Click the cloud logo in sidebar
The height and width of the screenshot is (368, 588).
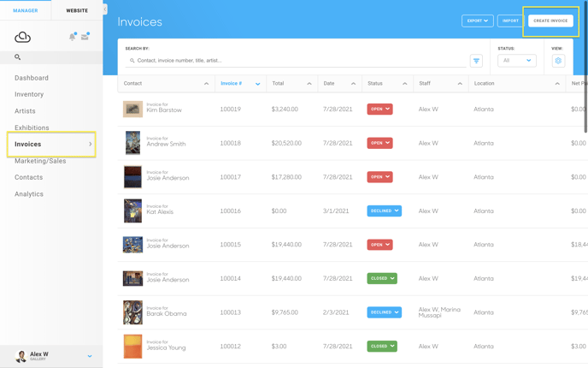(22, 37)
